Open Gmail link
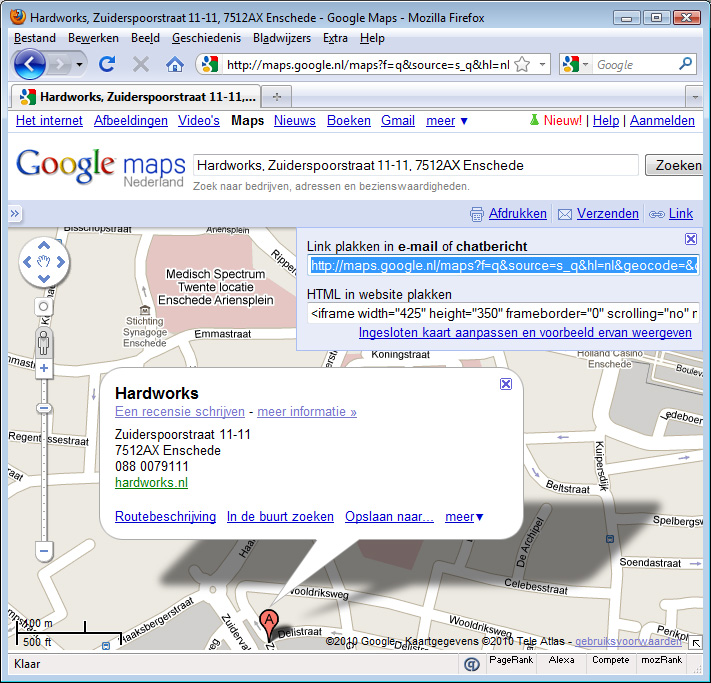The width and height of the screenshot is (711, 683). (398, 121)
